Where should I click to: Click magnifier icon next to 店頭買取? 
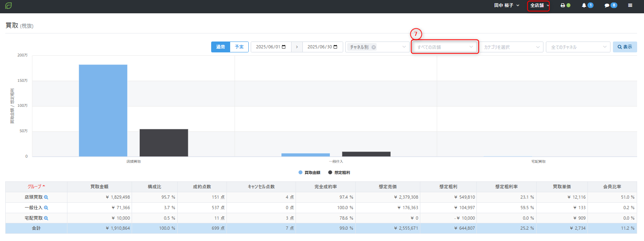tap(46, 197)
